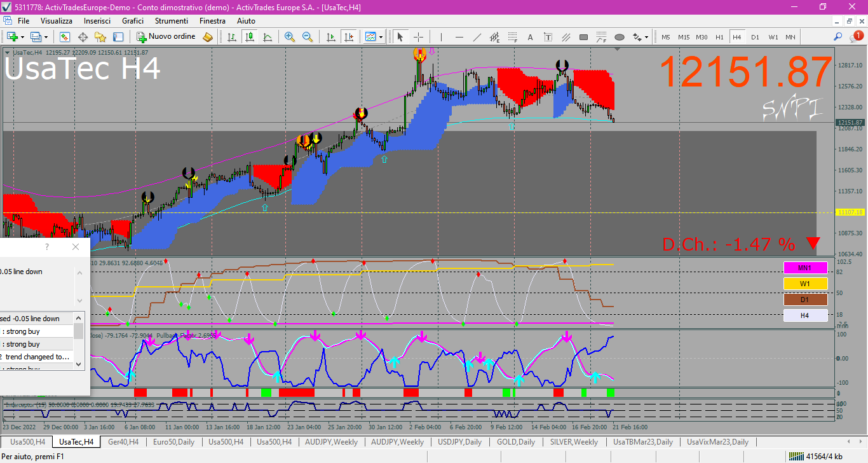This screenshot has width=868, height=463.
Task: Open the search magnifier icon
Action: point(838,37)
